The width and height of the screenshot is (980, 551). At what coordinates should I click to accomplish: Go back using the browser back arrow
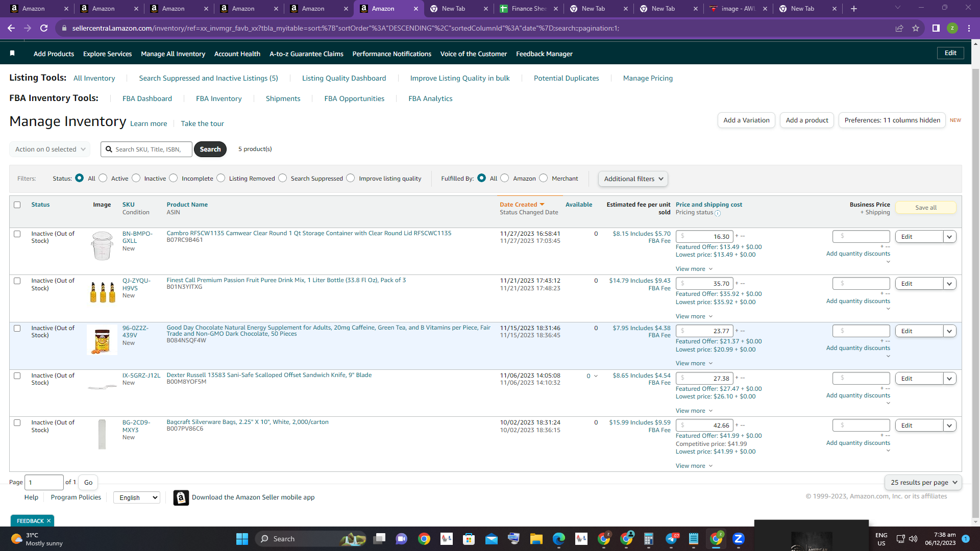11,28
